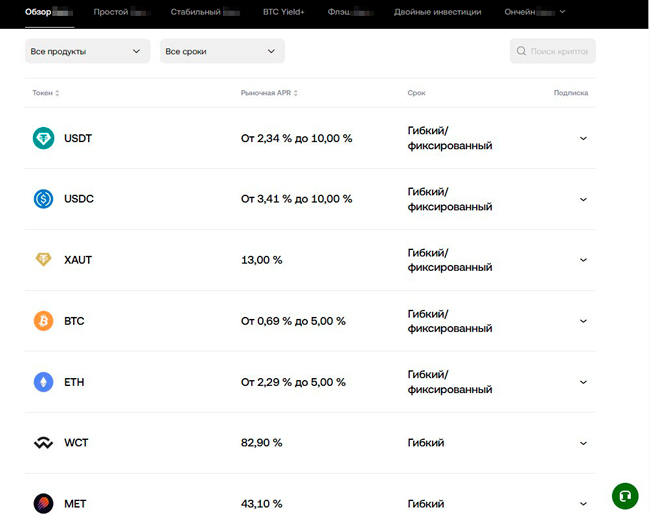The width and height of the screenshot is (650, 515).
Task: Click the XAUT gold token icon
Action: click(x=44, y=260)
